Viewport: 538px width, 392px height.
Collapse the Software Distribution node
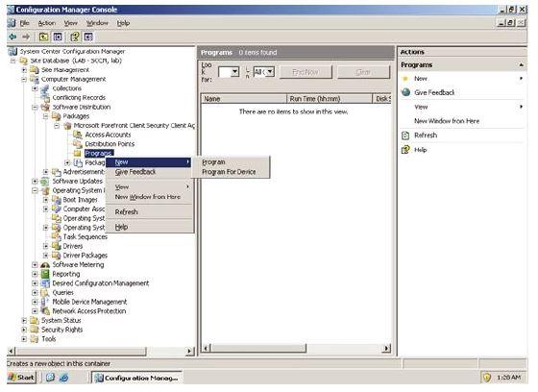click(x=35, y=107)
